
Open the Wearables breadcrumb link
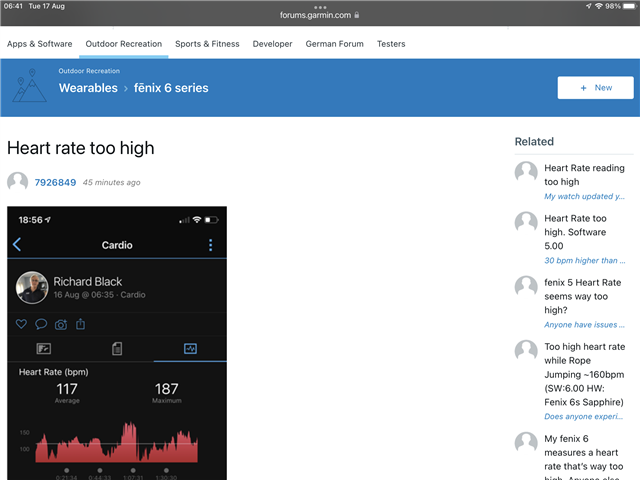pyautogui.click(x=88, y=88)
